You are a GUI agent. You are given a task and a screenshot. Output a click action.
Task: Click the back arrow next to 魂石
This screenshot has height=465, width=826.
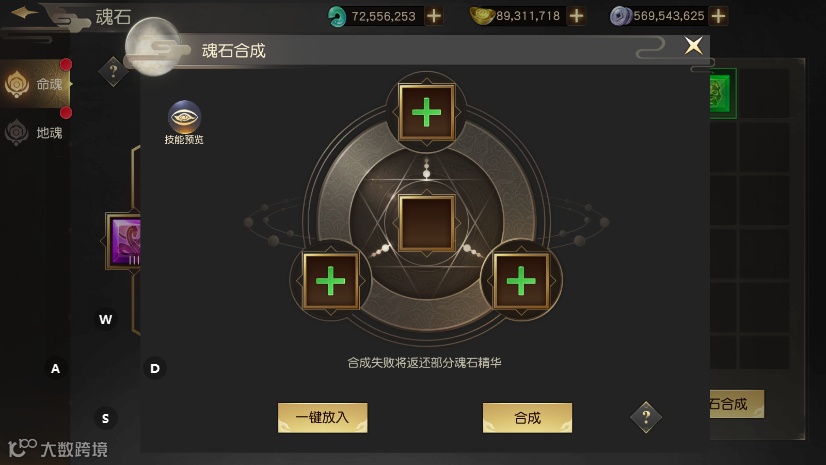tap(25, 13)
